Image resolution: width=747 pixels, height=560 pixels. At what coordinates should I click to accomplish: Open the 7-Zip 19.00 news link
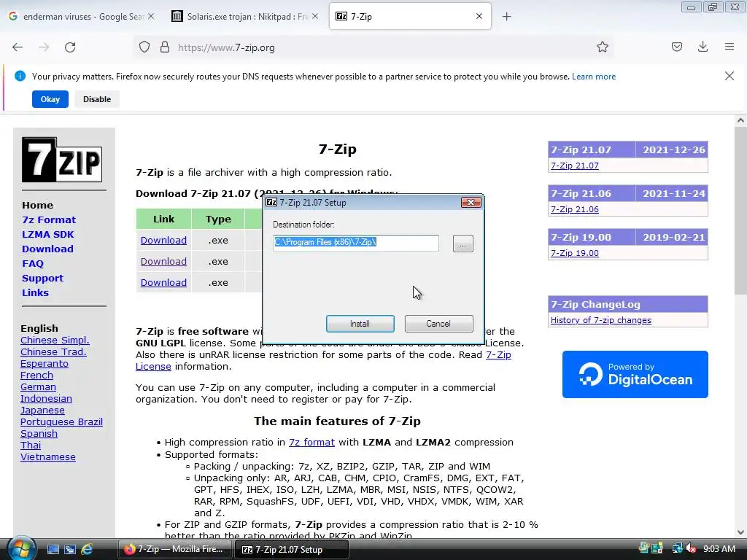(x=575, y=253)
